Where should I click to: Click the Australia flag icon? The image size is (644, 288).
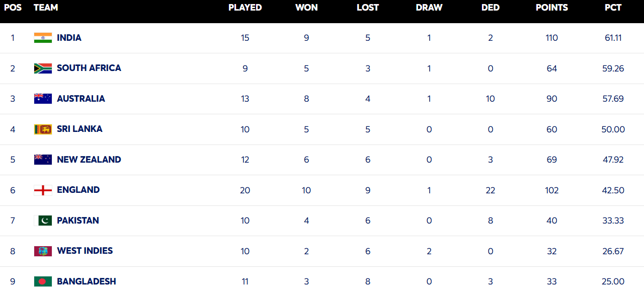43,99
